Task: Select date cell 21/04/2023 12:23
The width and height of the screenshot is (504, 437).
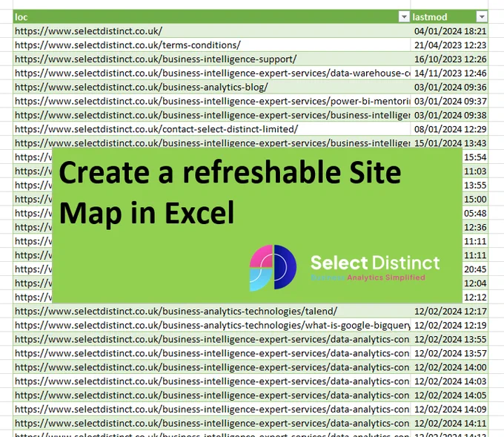Action: click(449, 45)
